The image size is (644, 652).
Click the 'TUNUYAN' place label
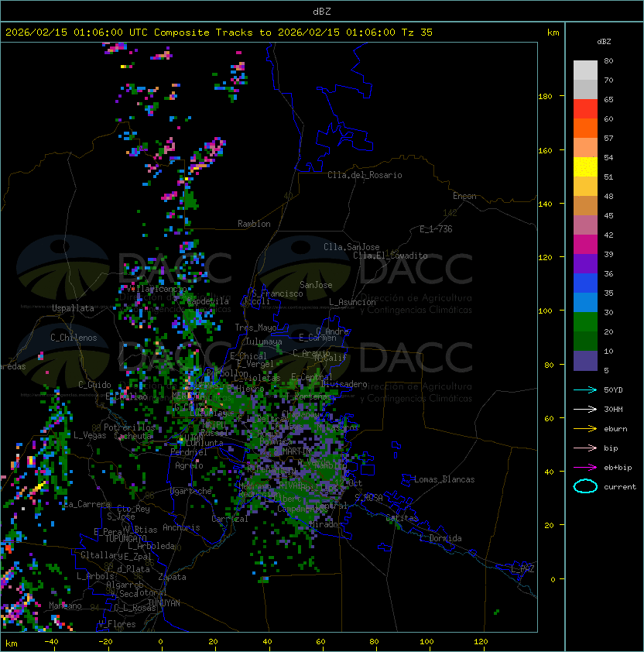point(164,603)
